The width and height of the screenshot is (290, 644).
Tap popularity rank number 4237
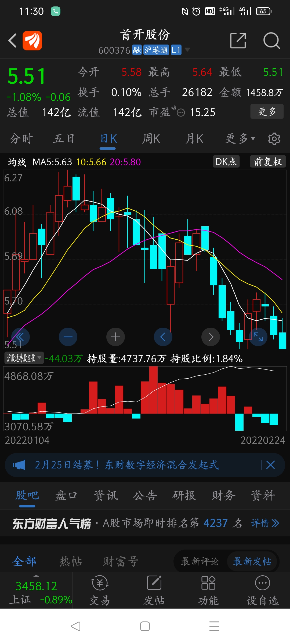(216, 523)
